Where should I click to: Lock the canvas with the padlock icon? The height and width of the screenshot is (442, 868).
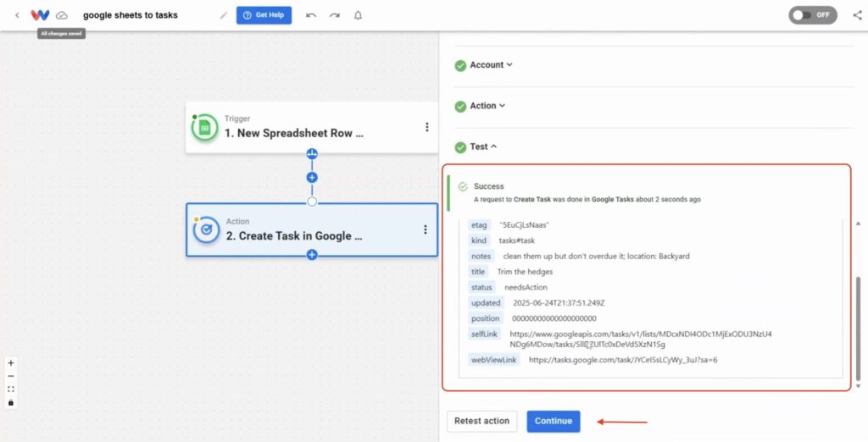coord(10,402)
